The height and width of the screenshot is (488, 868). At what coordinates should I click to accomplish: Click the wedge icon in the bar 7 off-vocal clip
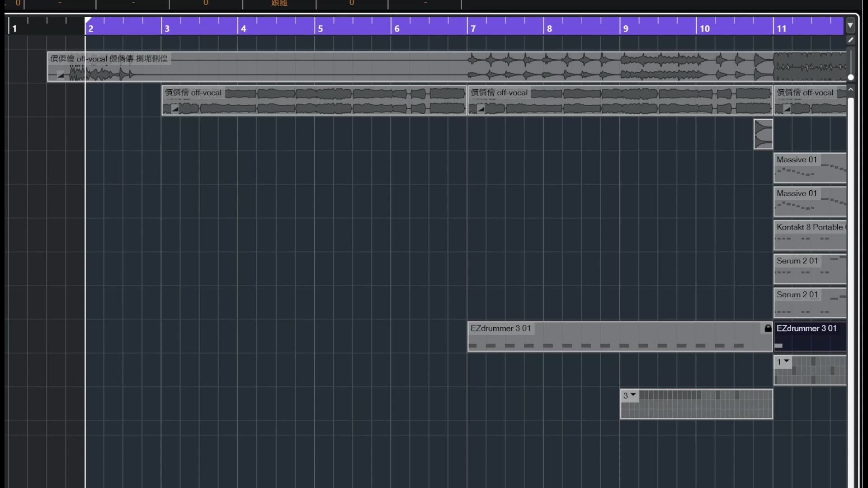click(481, 109)
